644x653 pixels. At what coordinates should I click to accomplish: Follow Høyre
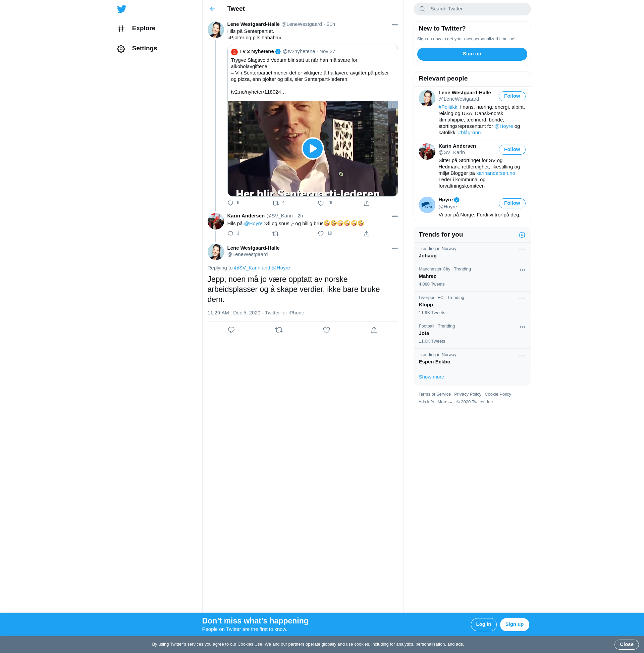512,203
